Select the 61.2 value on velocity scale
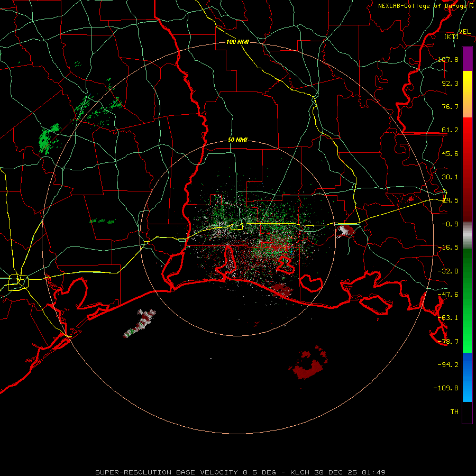 click(x=450, y=130)
